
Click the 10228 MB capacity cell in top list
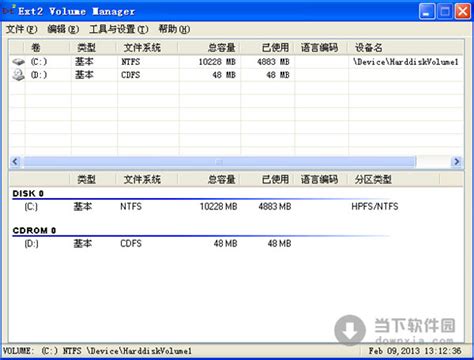coord(217,62)
